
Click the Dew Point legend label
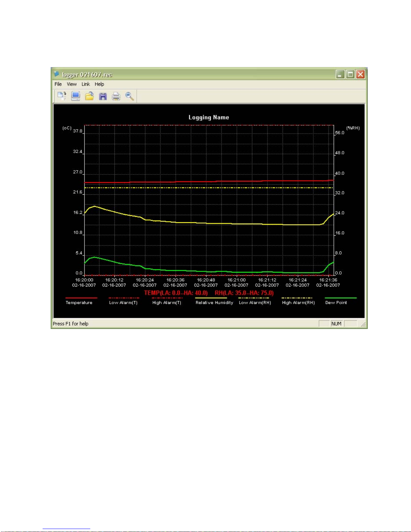(x=336, y=303)
